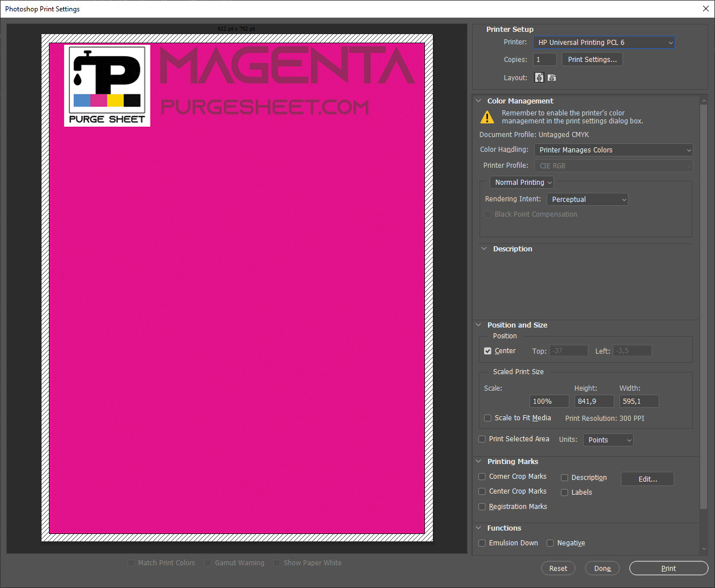Screen dimensions: 715x588
Task: Collapse the Functions section
Action: [478, 528]
